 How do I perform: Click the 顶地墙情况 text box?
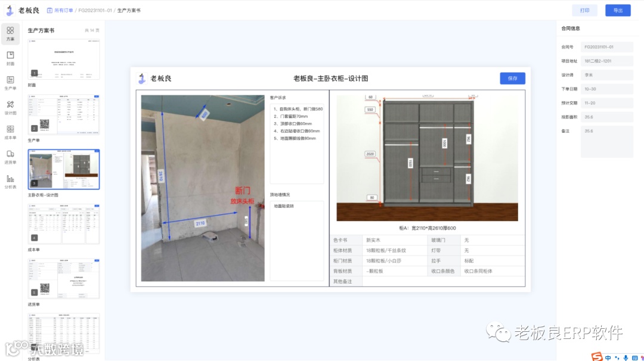296,241
